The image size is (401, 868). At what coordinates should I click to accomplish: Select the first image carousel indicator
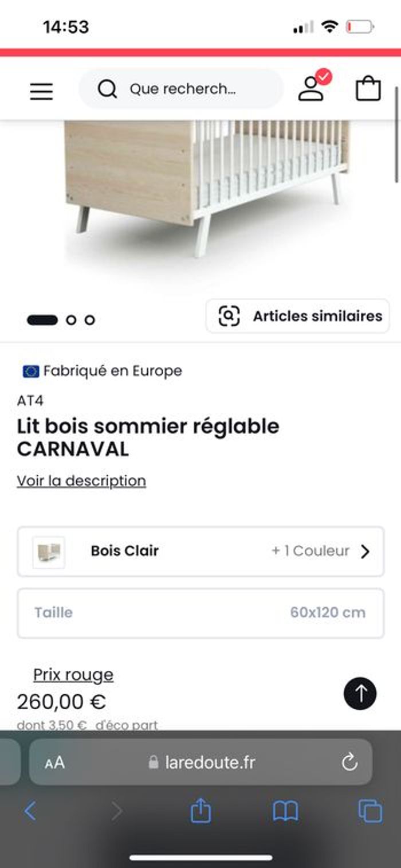point(42,320)
